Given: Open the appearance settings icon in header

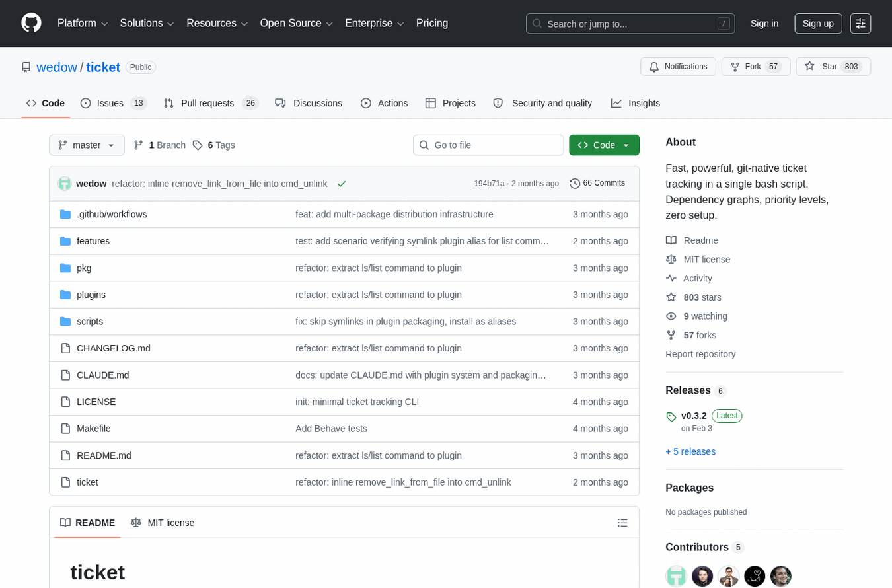Looking at the screenshot, I should [860, 23].
